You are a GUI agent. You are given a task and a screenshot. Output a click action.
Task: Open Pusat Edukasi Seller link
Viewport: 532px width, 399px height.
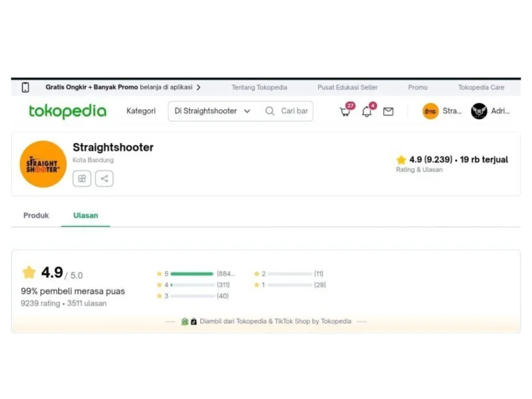[x=347, y=87]
